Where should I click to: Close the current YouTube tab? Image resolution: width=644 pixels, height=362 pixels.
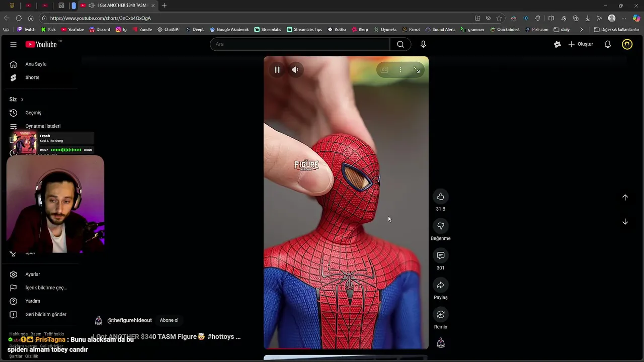[x=153, y=6]
